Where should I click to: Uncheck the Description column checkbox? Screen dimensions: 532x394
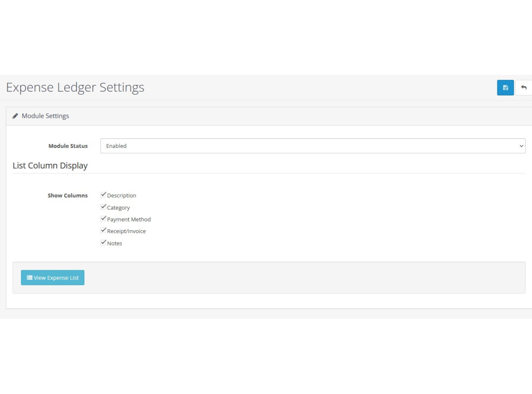pyautogui.click(x=103, y=195)
